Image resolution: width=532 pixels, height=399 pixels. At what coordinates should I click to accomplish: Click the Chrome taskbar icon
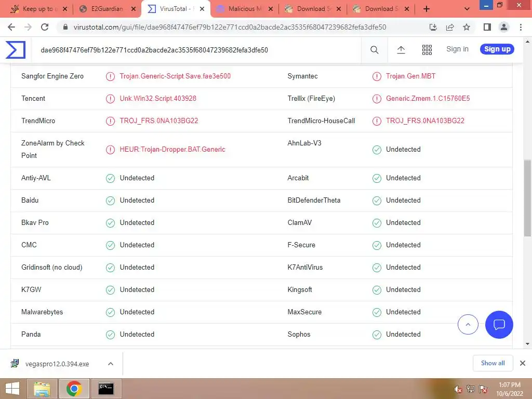(74, 389)
